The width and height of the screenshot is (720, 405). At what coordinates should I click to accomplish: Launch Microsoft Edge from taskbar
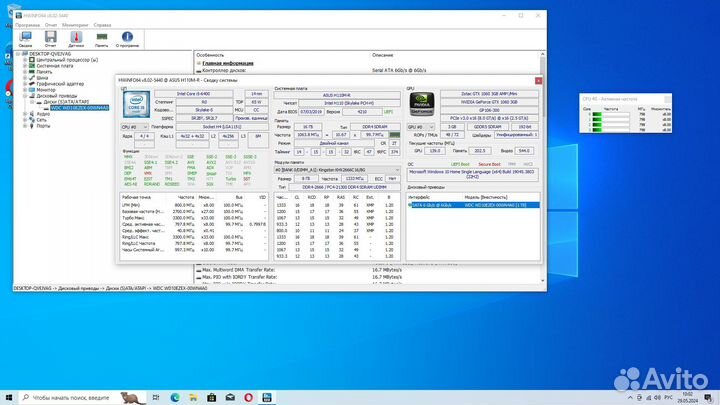(174, 397)
